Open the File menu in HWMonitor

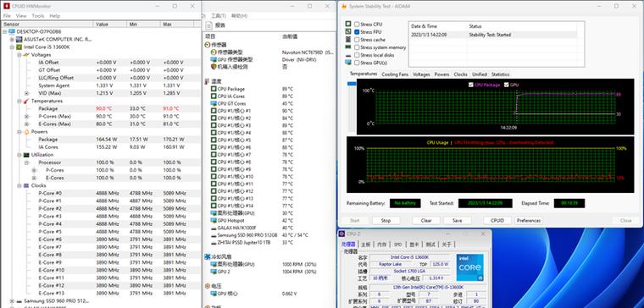pos(7,15)
